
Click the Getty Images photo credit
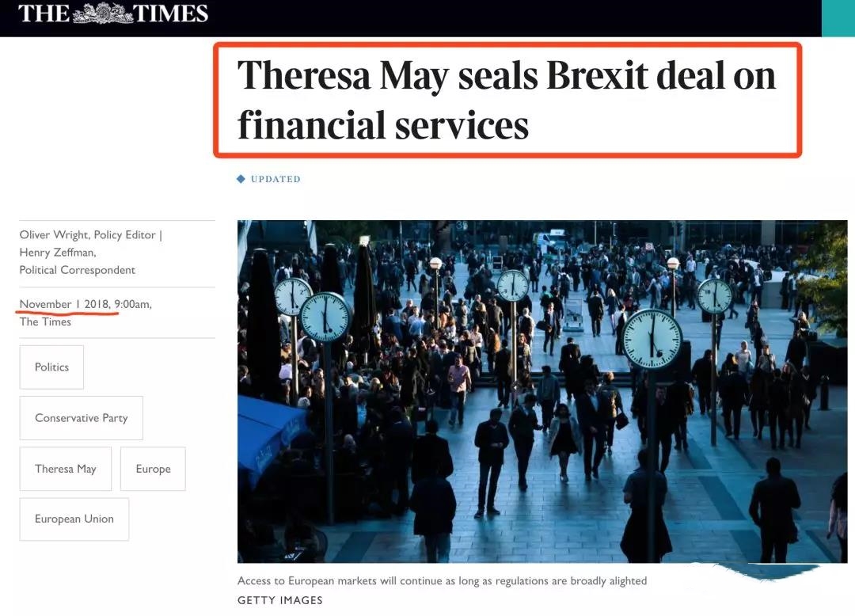point(280,600)
